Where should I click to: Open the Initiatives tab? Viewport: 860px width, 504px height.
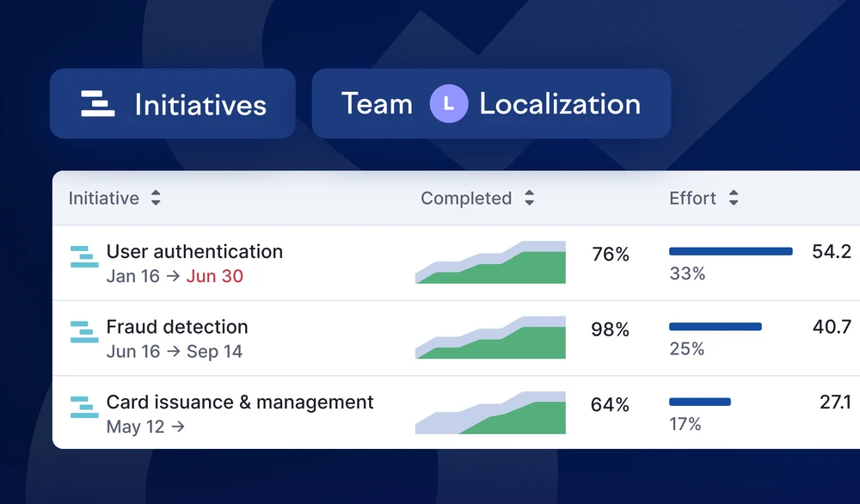pyautogui.click(x=173, y=104)
